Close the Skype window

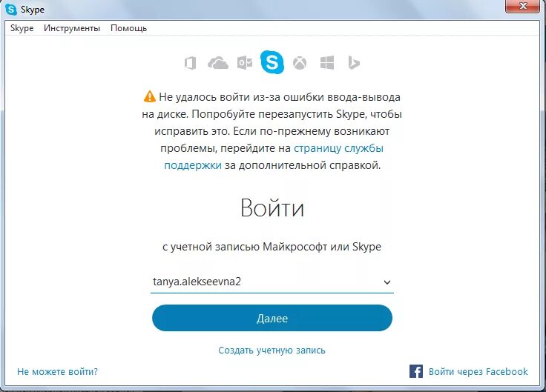click(x=522, y=6)
